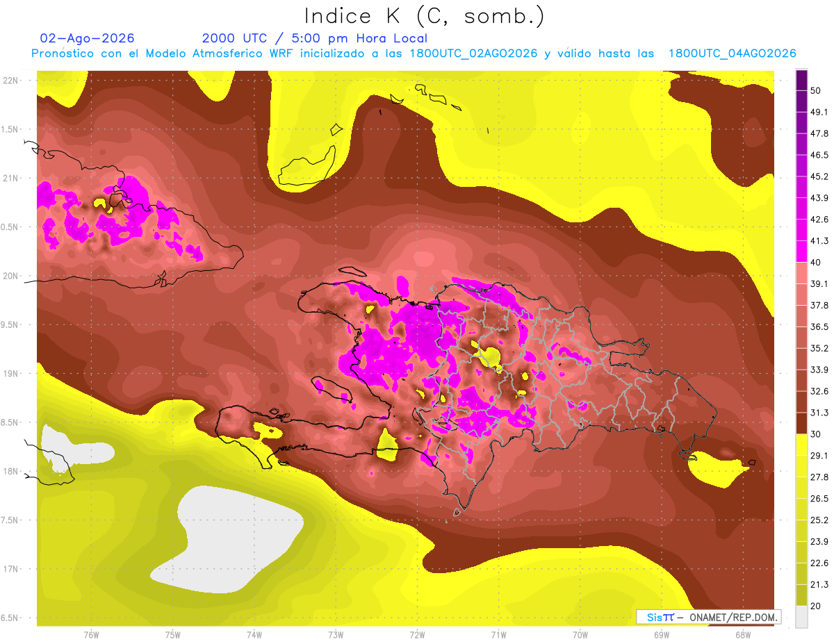Image resolution: width=834 pixels, height=644 pixels.
Task: Click the 'ONAMET/REP.DOM.' credit label
Action: [x=732, y=617]
